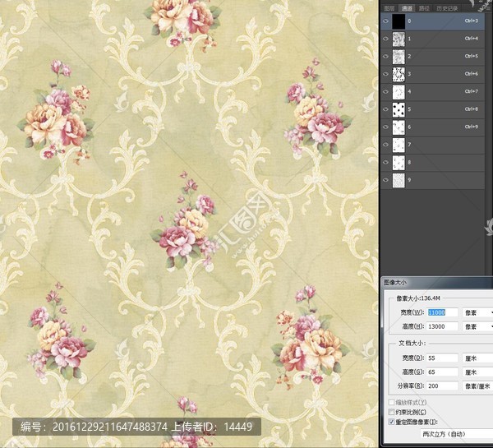The image size is (493, 448).
Task: Toggle visibility eye of channel 0
Action: [x=386, y=21]
